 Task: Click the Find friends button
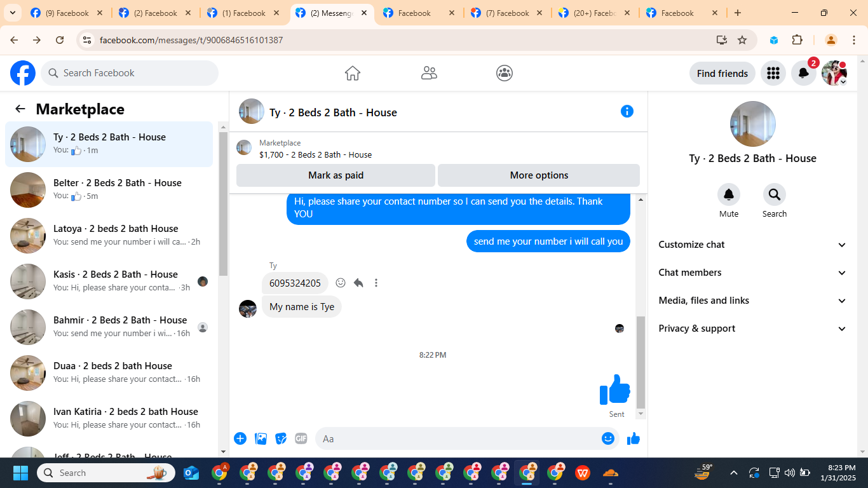722,73
